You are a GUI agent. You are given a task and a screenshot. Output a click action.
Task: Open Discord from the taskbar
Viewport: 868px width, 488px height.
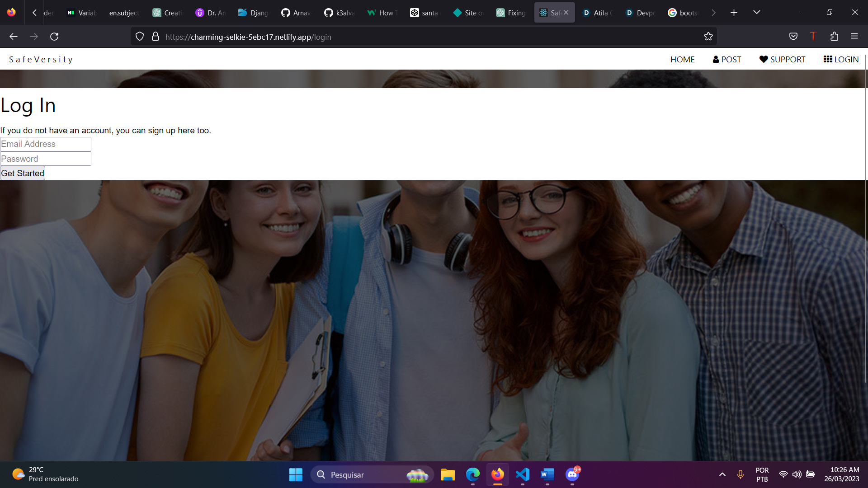click(x=572, y=474)
